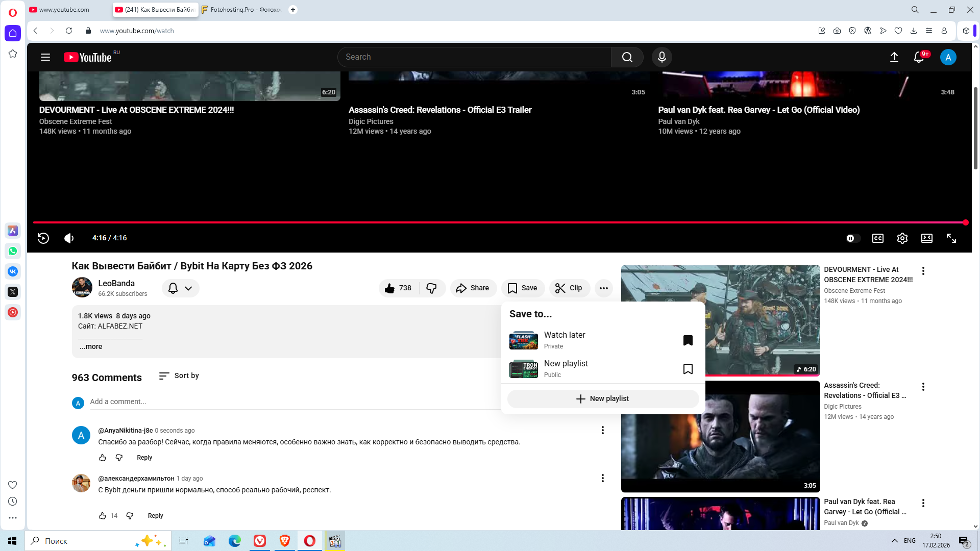Click the plus New playlist button
Viewport: 980px width, 551px height.
[603, 399]
